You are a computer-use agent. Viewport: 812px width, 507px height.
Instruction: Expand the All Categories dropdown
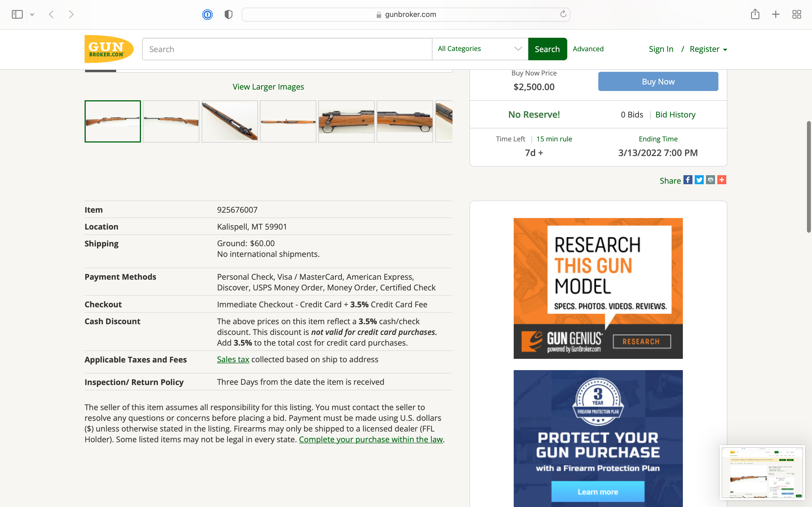point(480,49)
